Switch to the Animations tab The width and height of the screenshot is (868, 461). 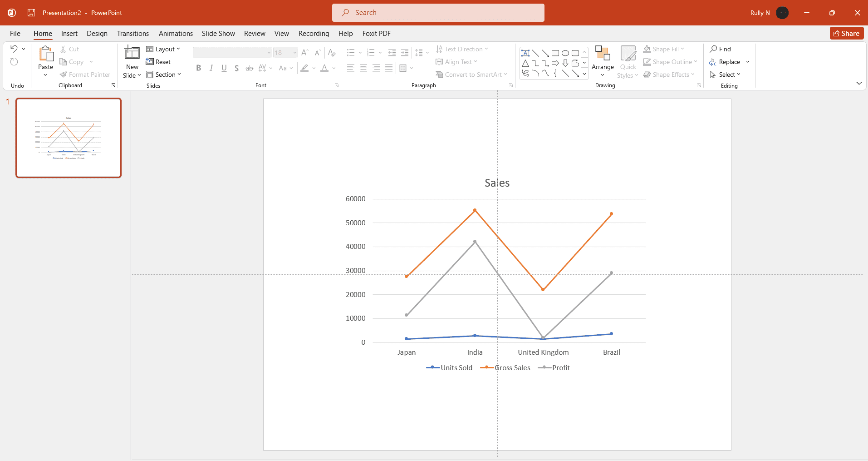click(176, 34)
